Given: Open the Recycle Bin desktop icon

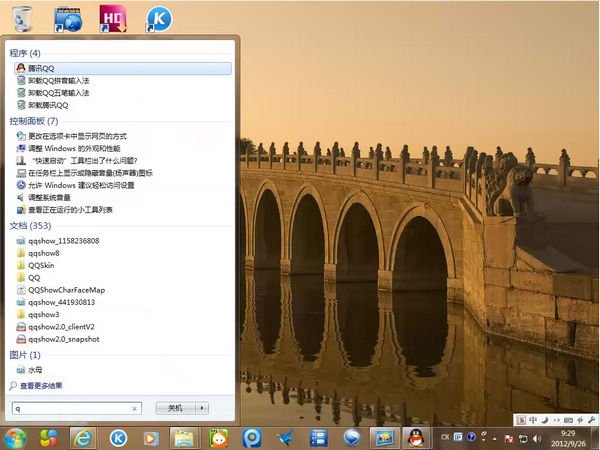Looking at the screenshot, I should pyautogui.click(x=23, y=19).
